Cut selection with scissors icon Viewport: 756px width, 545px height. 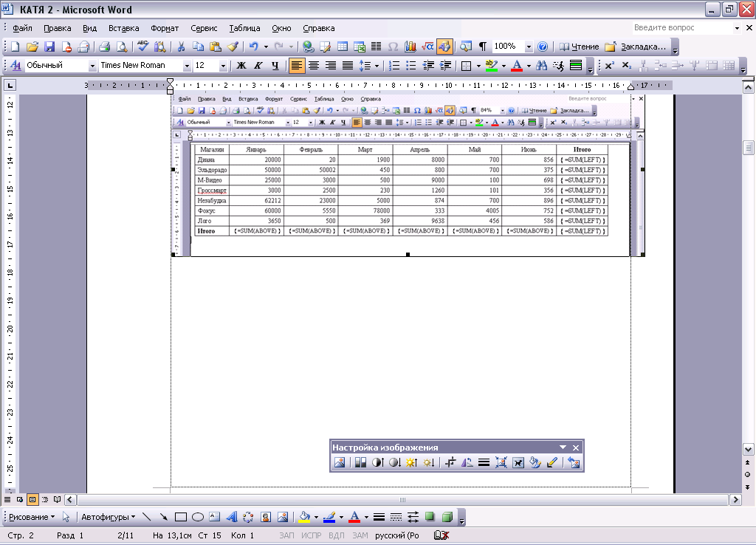pos(181,47)
